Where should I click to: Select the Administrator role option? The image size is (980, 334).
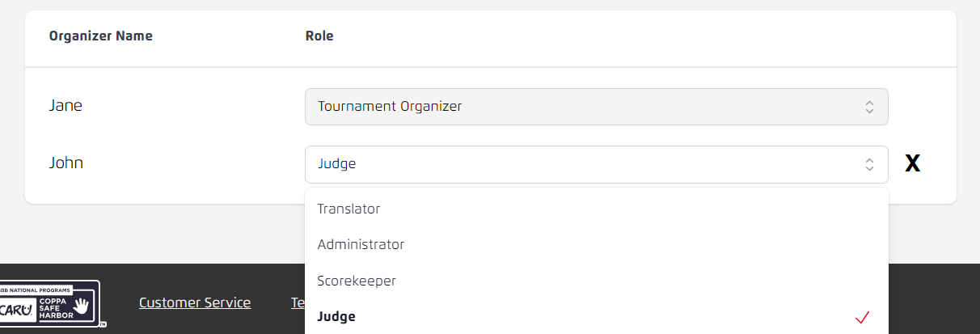361,244
